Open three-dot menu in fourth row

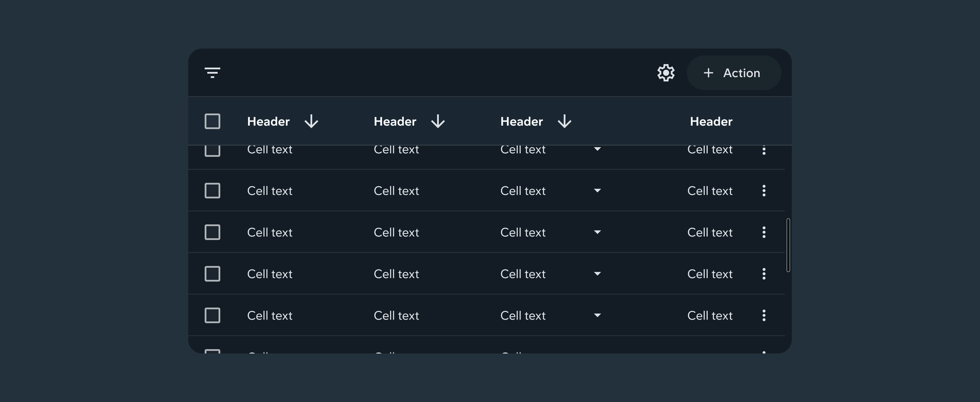pyautogui.click(x=763, y=274)
